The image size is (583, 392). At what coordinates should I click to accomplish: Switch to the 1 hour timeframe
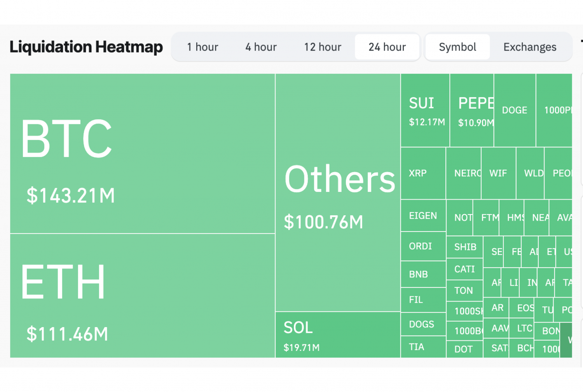click(x=202, y=47)
